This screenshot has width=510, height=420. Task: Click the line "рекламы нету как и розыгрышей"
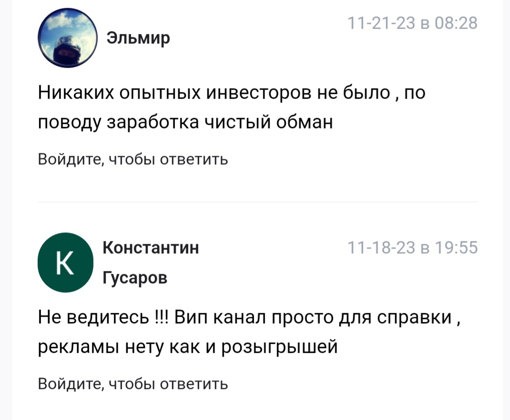click(x=187, y=346)
